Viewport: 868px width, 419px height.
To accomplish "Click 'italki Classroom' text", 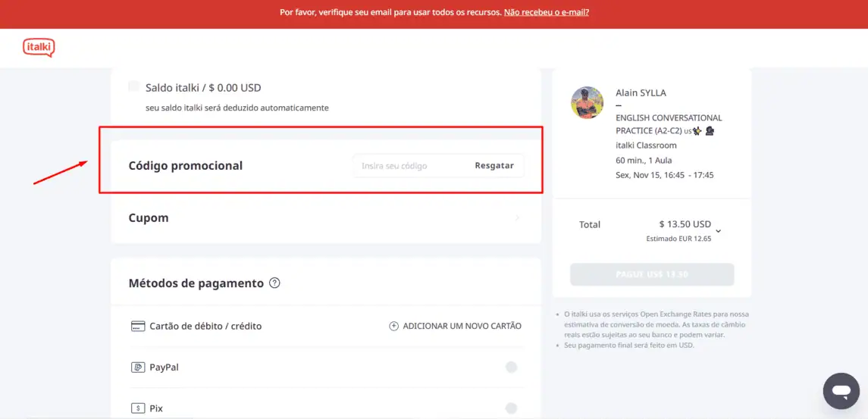I will (646, 145).
